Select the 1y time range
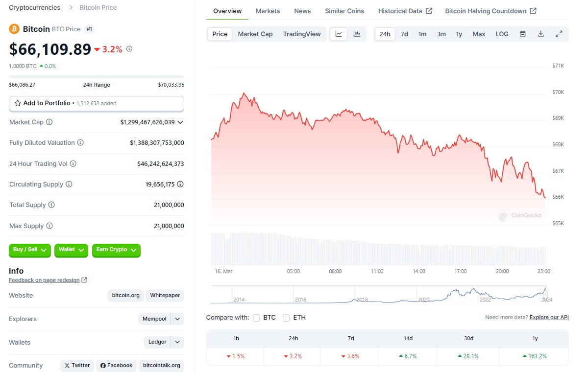 click(459, 34)
